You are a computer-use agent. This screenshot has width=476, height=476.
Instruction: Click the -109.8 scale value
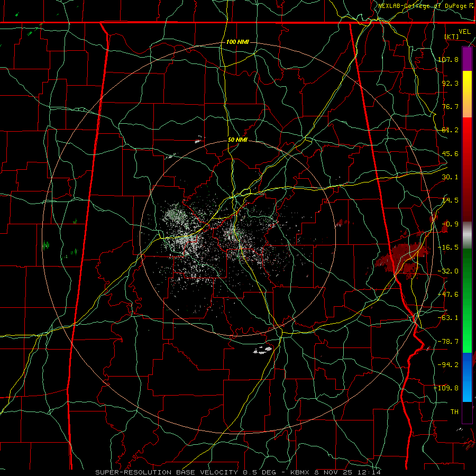446,388
